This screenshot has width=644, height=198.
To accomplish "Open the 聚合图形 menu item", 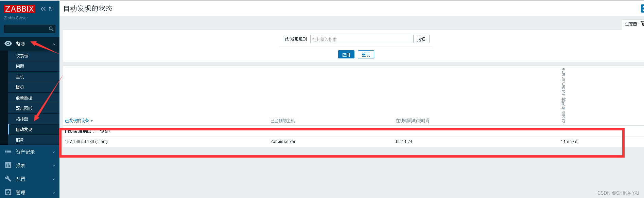I will point(24,108).
